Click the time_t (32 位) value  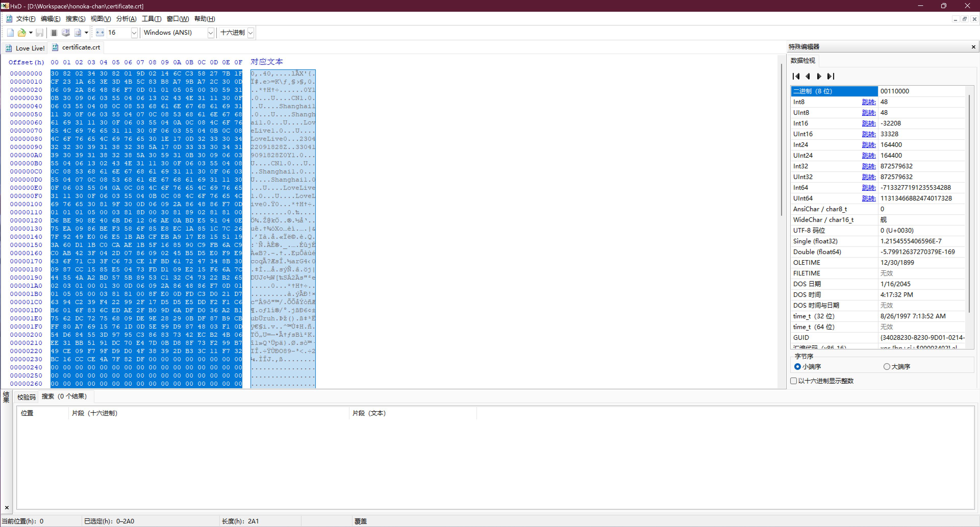click(x=913, y=316)
